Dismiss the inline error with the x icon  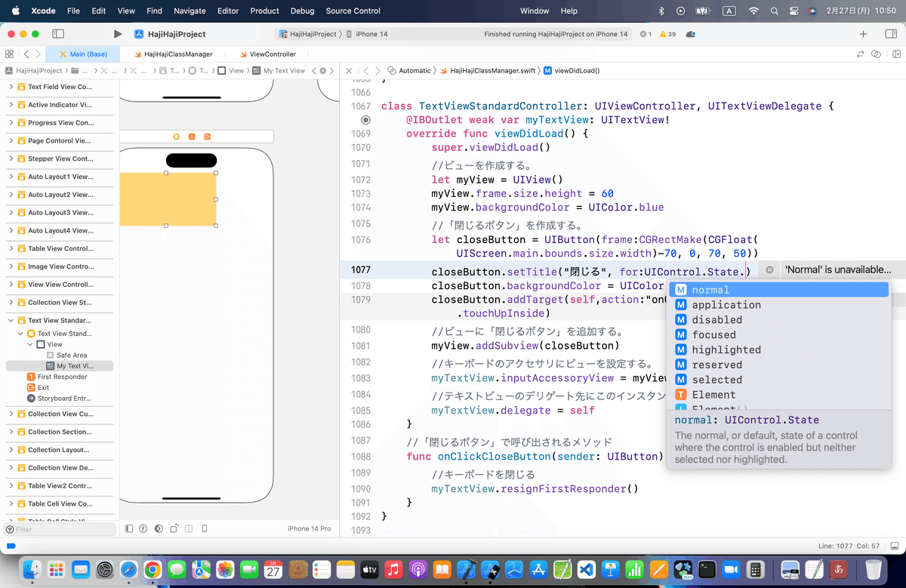click(x=769, y=269)
